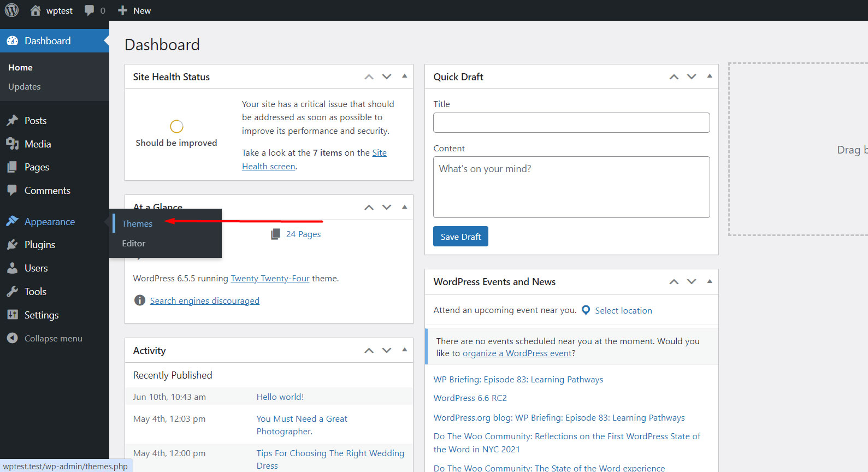This screenshot has width=868, height=472.
Task: Click Search engines discouraged link
Action: (205, 300)
